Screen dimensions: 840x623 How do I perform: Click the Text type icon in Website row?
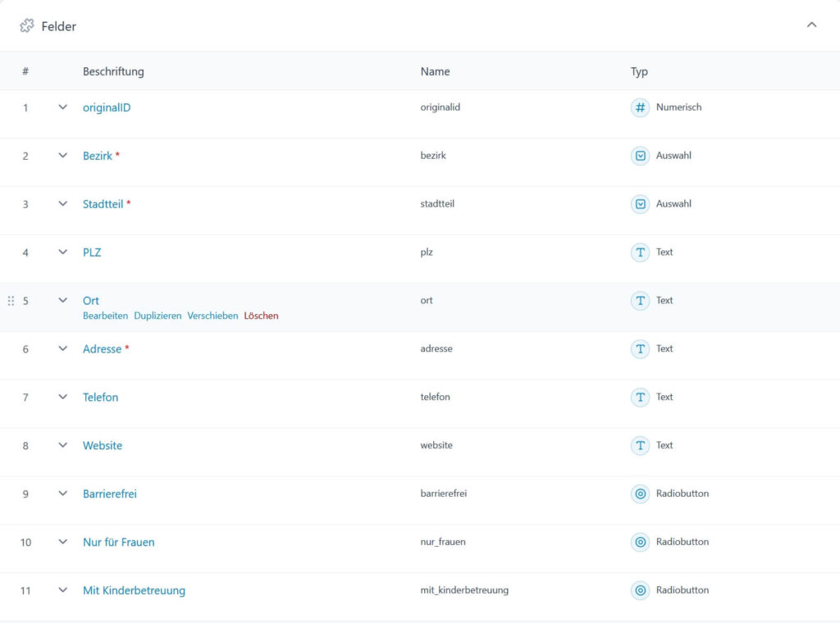pyautogui.click(x=640, y=445)
